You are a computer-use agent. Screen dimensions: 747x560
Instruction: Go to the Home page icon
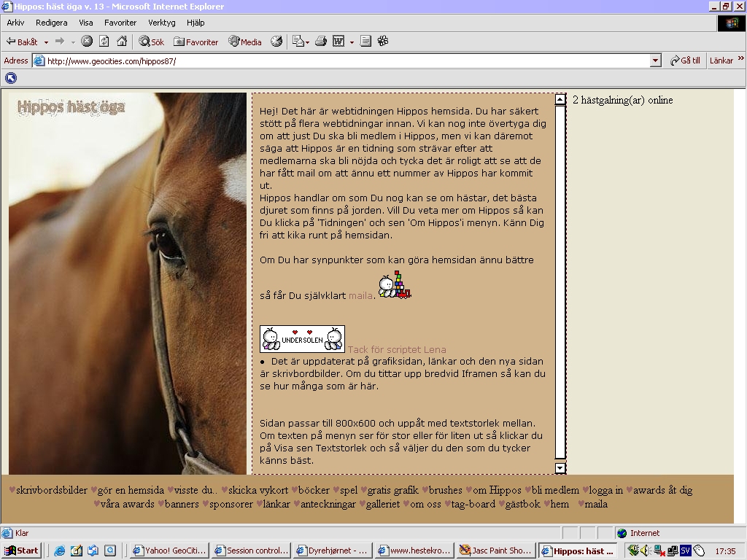pos(122,42)
